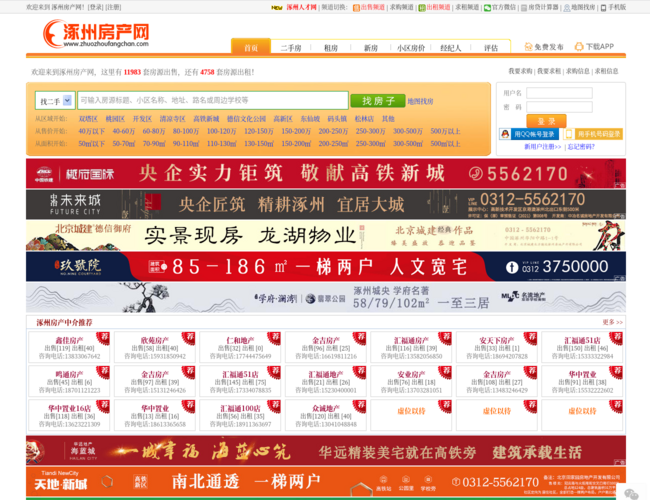The width and height of the screenshot is (650, 500).
Task: Open the 汇福通100店 agency card
Action: click(x=240, y=415)
